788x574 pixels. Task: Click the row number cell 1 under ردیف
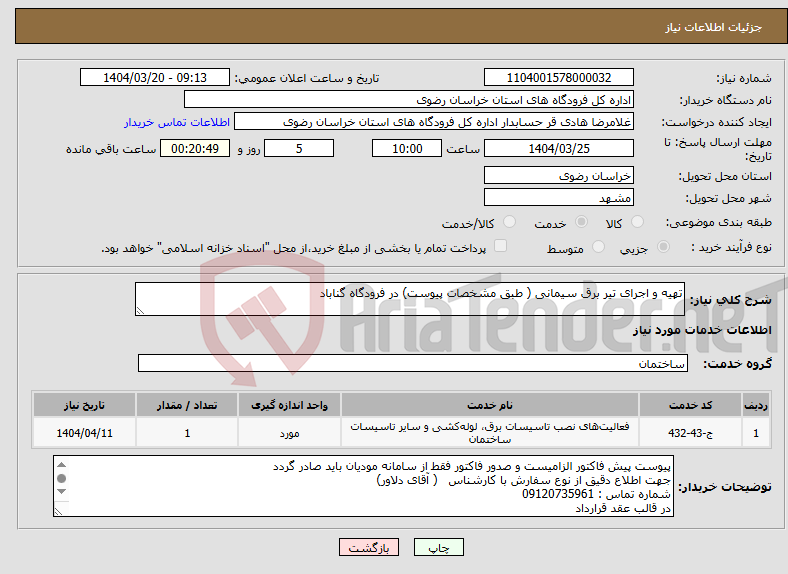[x=756, y=433]
